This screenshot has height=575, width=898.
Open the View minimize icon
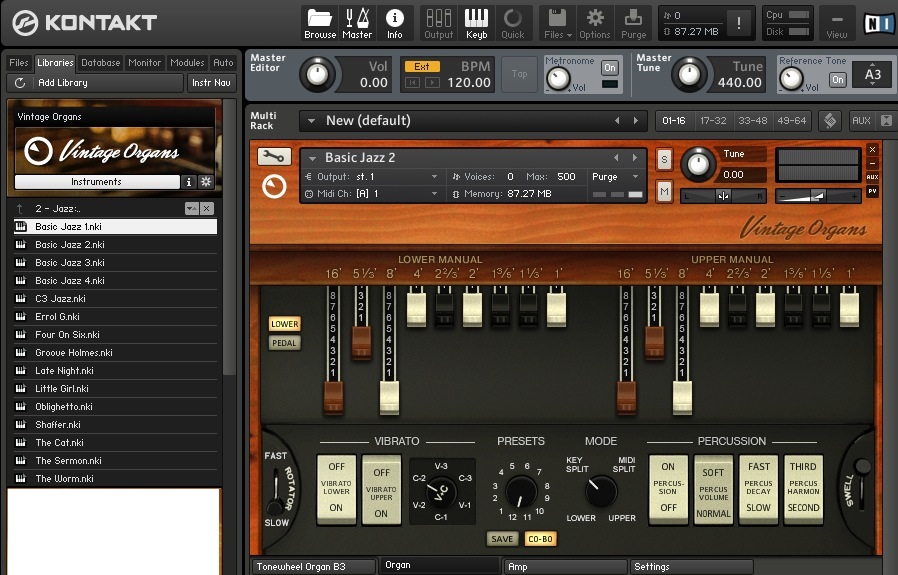(x=836, y=23)
